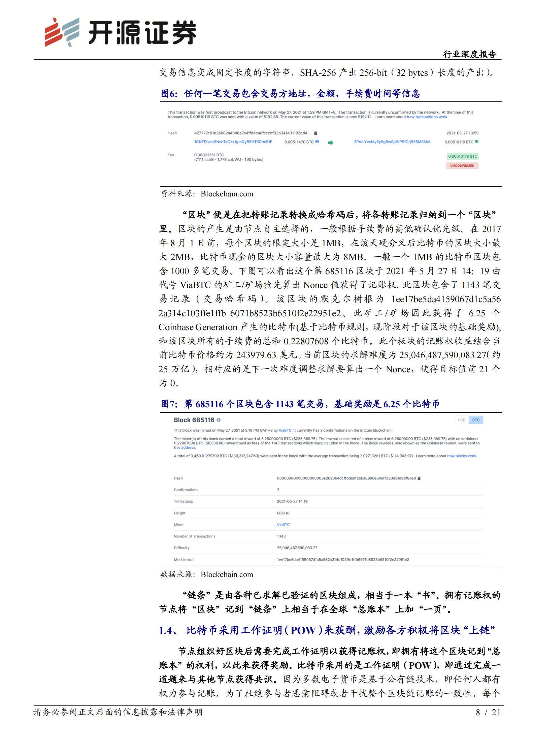The image size is (534, 756).
Task: Open the 'how transactions work' link
Action: 427,117
